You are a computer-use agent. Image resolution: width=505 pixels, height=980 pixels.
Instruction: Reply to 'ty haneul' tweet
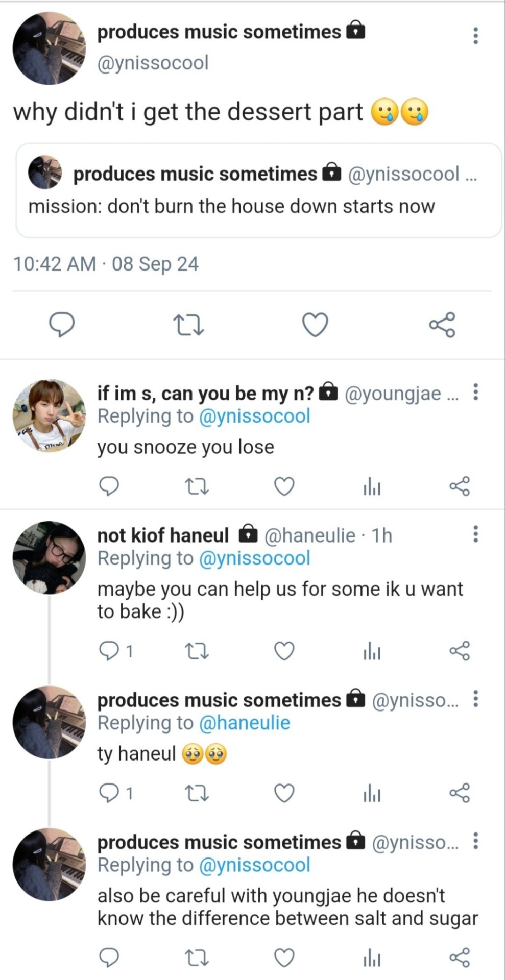[109, 793]
